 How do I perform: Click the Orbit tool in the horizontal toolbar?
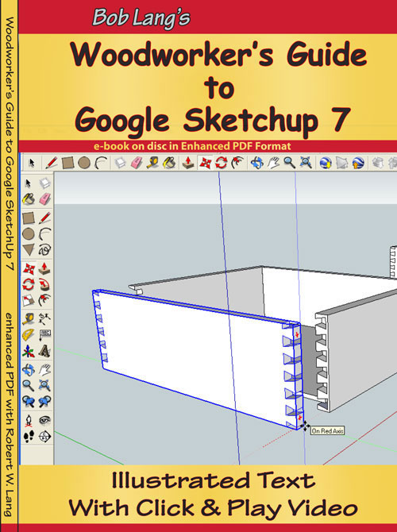(x=257, y=163)
